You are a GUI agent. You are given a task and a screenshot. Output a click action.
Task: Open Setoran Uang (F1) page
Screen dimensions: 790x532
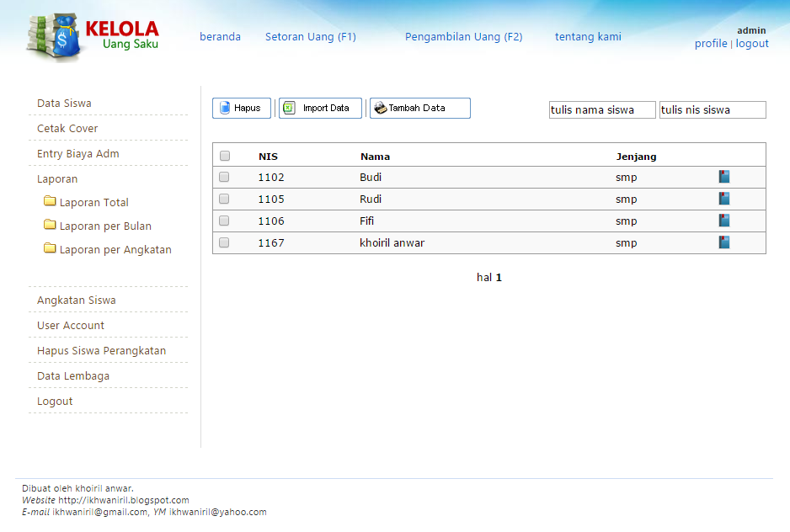point(310,37)
